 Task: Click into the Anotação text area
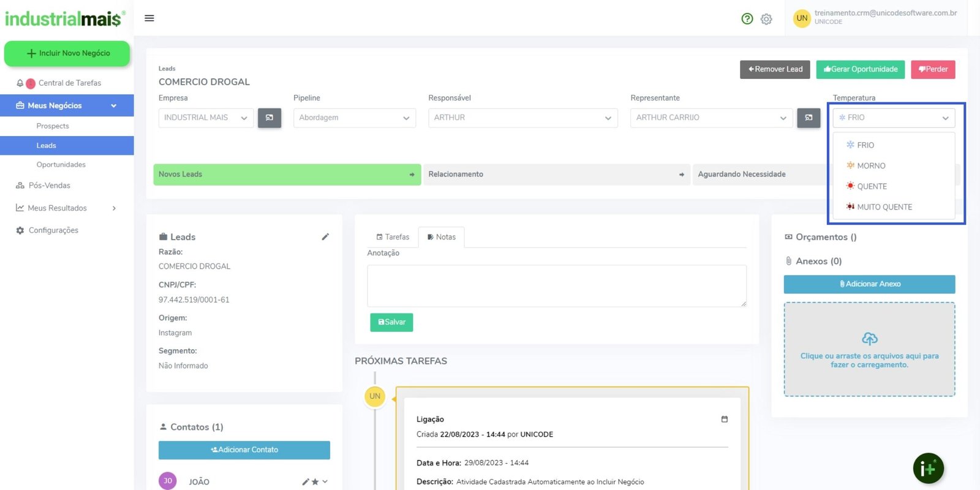coord(556,286)
